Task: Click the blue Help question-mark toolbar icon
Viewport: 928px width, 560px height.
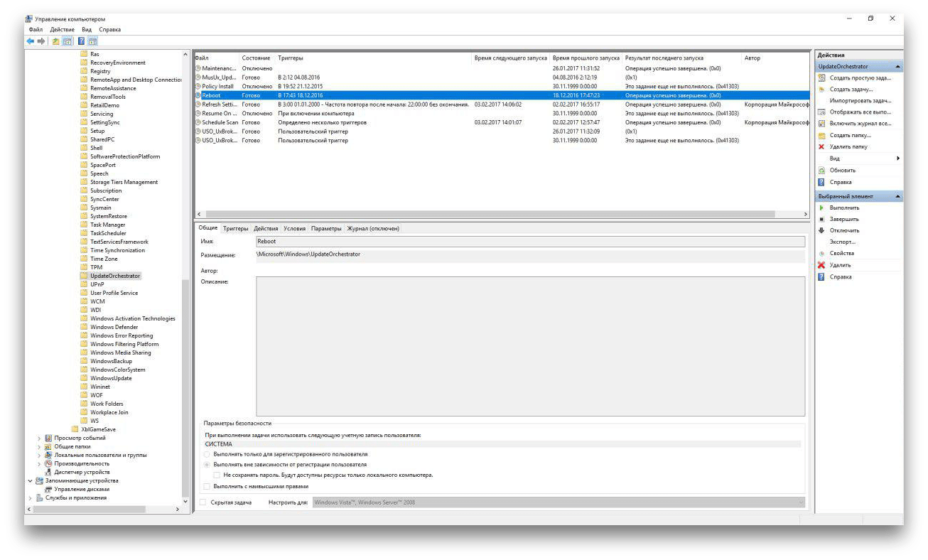Action: click(81, 41)
